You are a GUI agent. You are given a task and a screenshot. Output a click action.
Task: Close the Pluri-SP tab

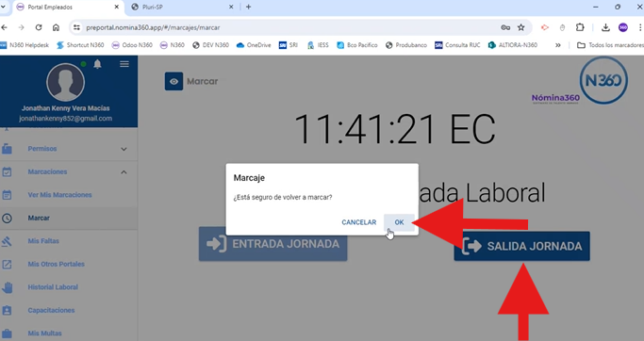tap(231, 7)
